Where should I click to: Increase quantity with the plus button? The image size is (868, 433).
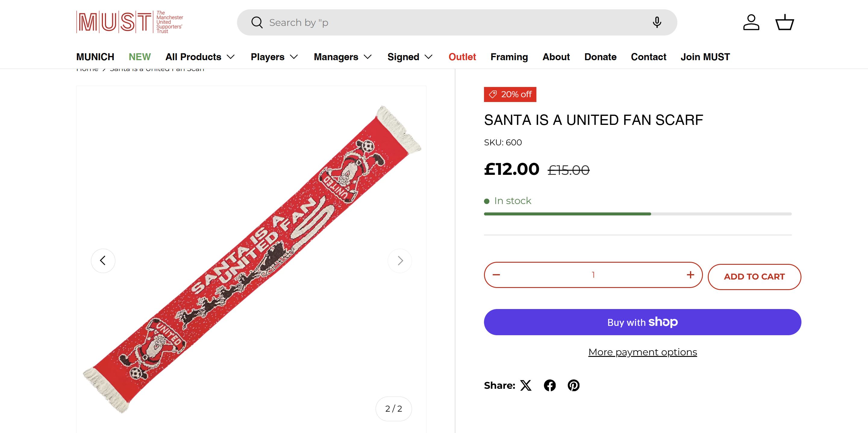pyautogui.click(x=690, y=275)
